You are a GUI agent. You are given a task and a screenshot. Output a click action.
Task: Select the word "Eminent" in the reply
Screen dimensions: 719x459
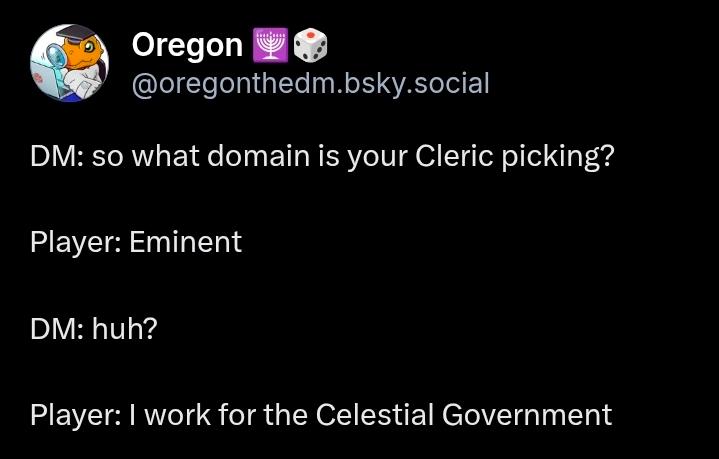pos(185,242)
